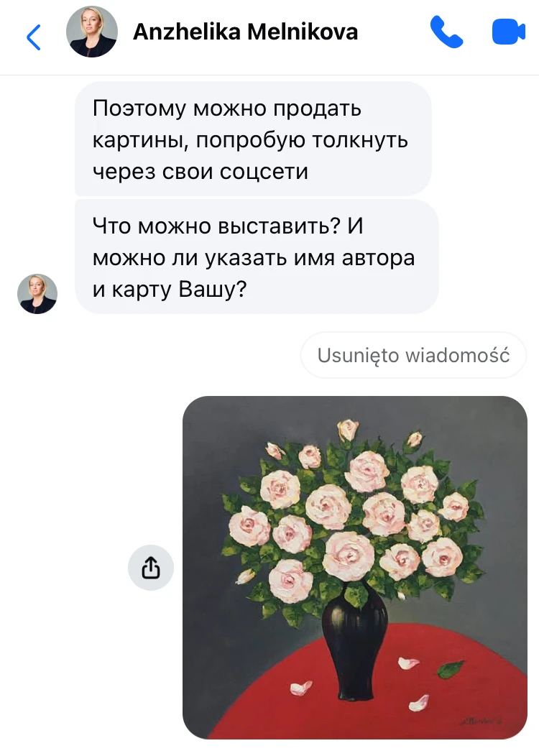Viewport: 539px width, 756px height.
Task: Start a voice call with phone icon
Action: (446, 32)
